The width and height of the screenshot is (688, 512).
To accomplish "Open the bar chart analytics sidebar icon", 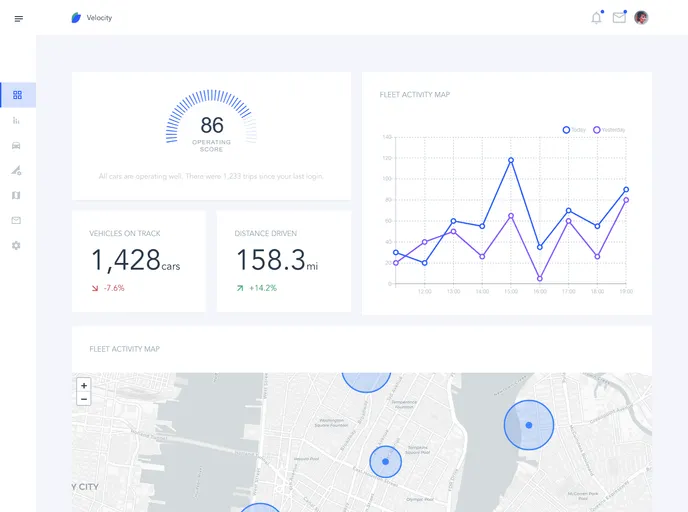I will 16,120.
